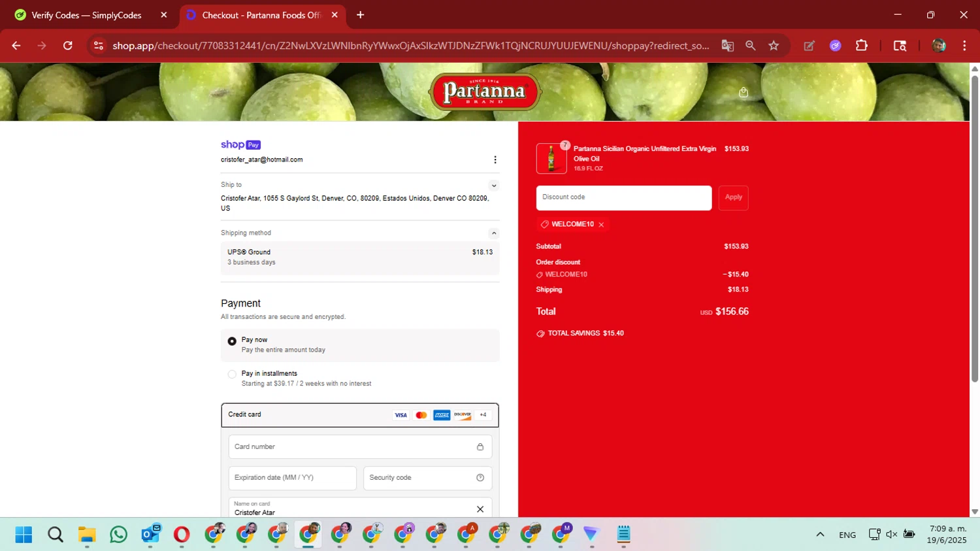Viewport: 980px width, 551px height.
Task: Remove the WELCOME10 discount tag
Action: coord(601,225)
